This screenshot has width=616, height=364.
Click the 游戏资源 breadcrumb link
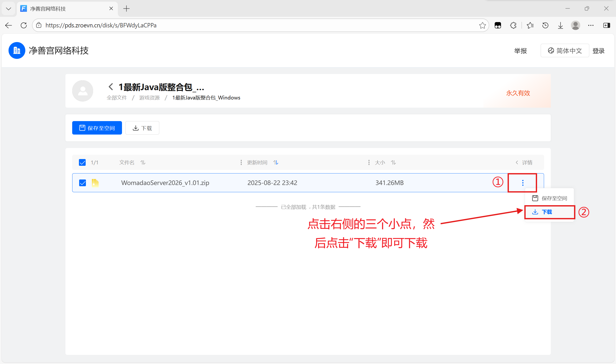click(x=149, y=98)
